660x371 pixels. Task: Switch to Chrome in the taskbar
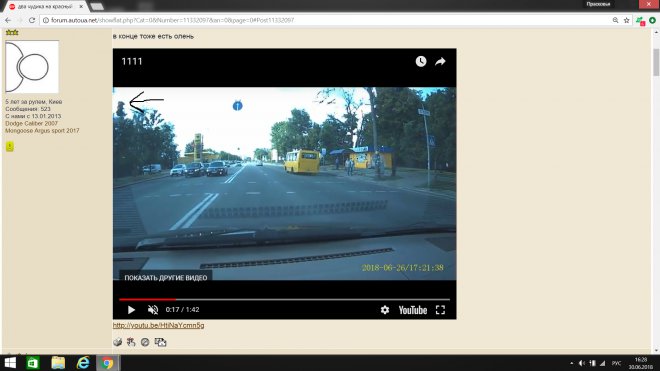pos(108,363)
